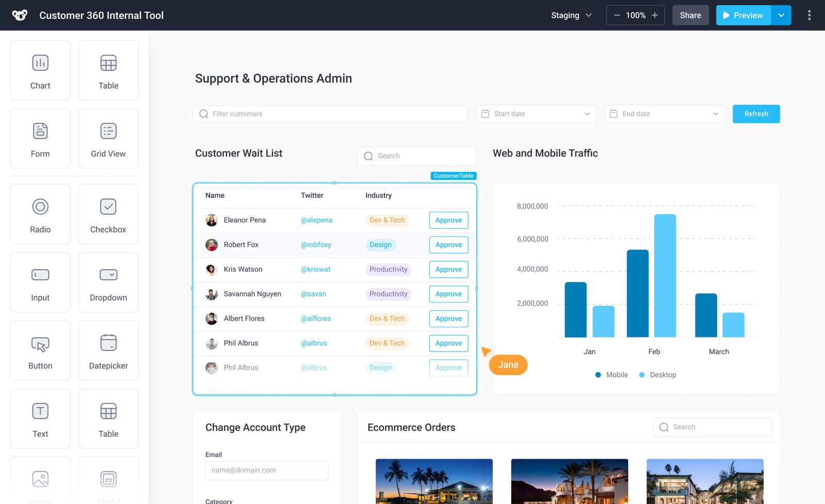Toggle the Mobile series in the traffic legend
Viewport: 825px width, 504px height.
point(611,375)
